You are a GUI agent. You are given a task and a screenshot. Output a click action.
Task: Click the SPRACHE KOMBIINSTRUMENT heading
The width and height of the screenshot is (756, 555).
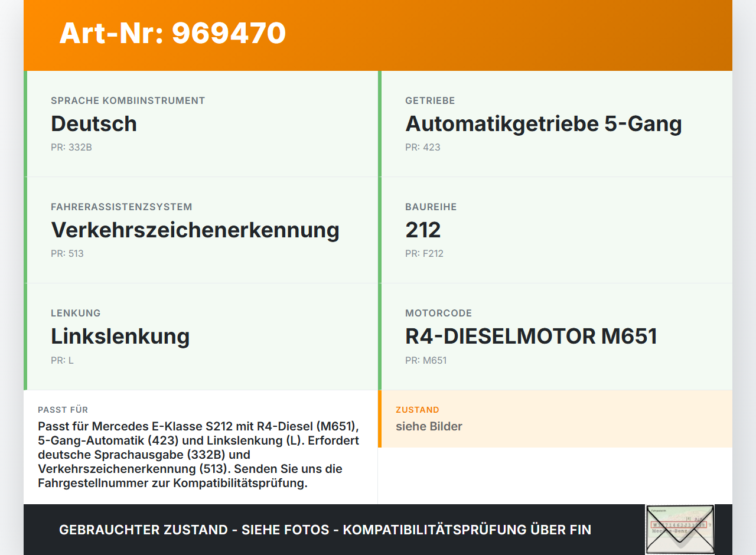[x=128, y=100]
